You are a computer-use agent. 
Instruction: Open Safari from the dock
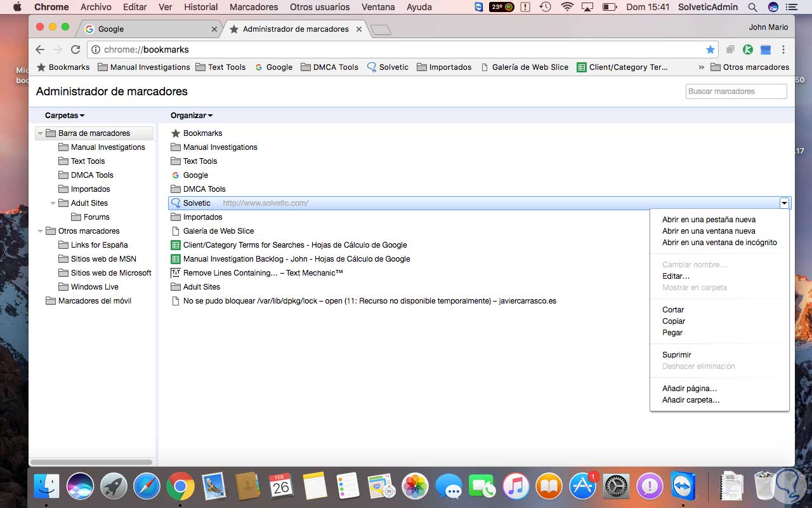(x=147, y=487)
